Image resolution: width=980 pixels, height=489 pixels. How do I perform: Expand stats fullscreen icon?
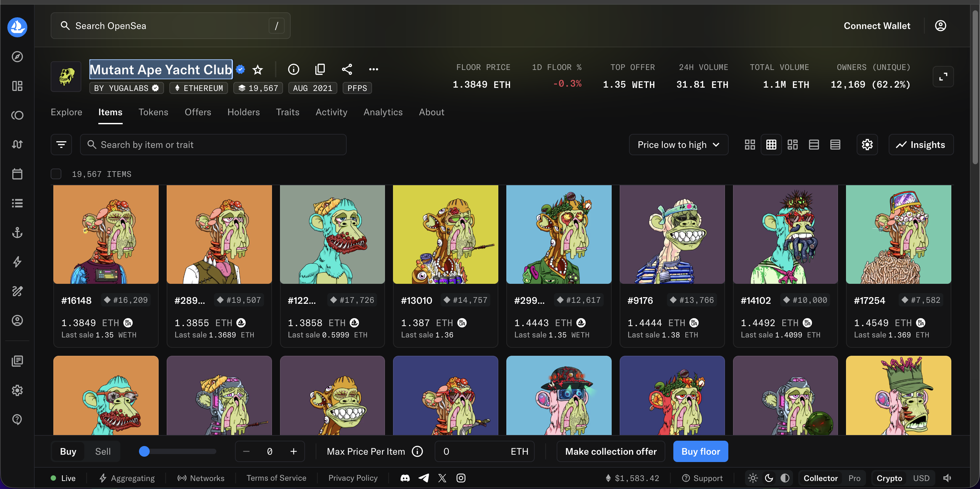point(943,77)
